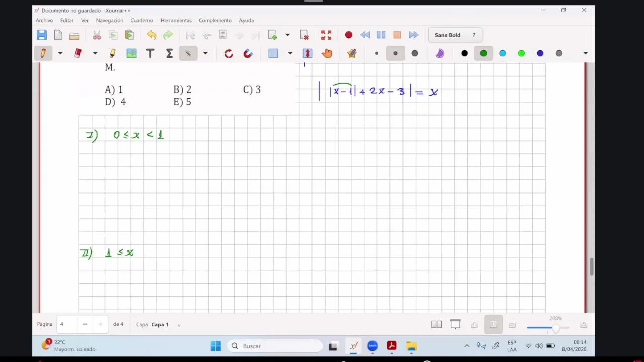Pick the bright green pen color
Viewport: 644px width, 362px height.
[521, 53]
